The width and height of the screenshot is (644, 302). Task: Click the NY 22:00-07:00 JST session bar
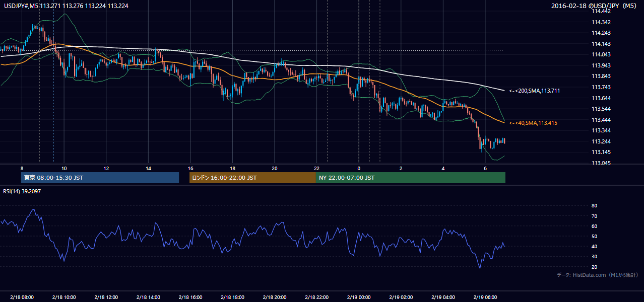(411, 178)
